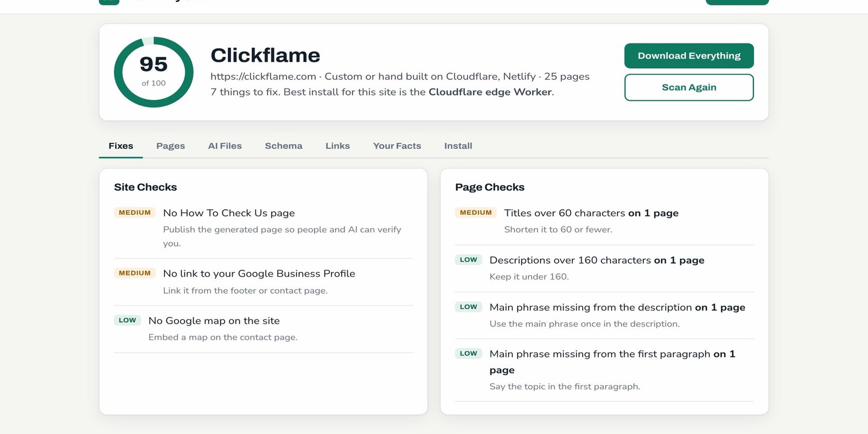The width and height of the screenshot is (868, 434).
Task: Click 'No Google map on the site'
Action: (x=214, y=321)
